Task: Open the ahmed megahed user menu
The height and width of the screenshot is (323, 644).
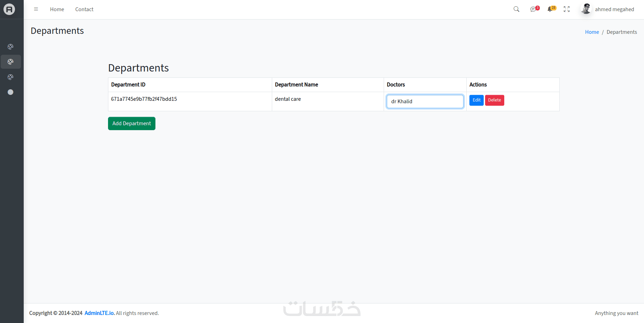Action: [614, 9]
